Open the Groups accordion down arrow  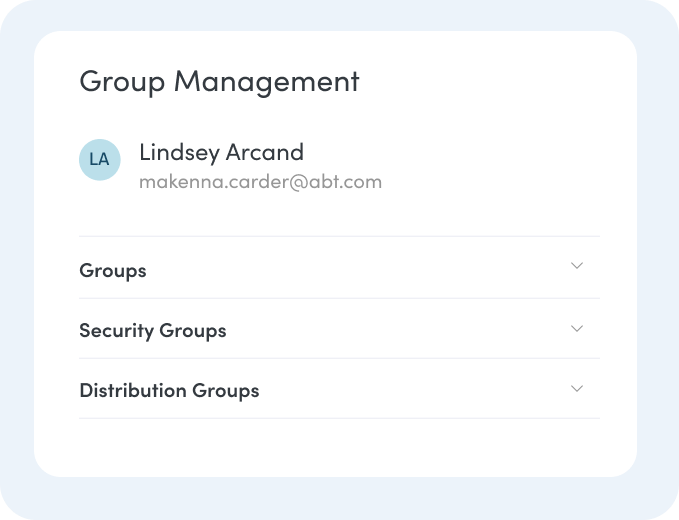point(576,266)
